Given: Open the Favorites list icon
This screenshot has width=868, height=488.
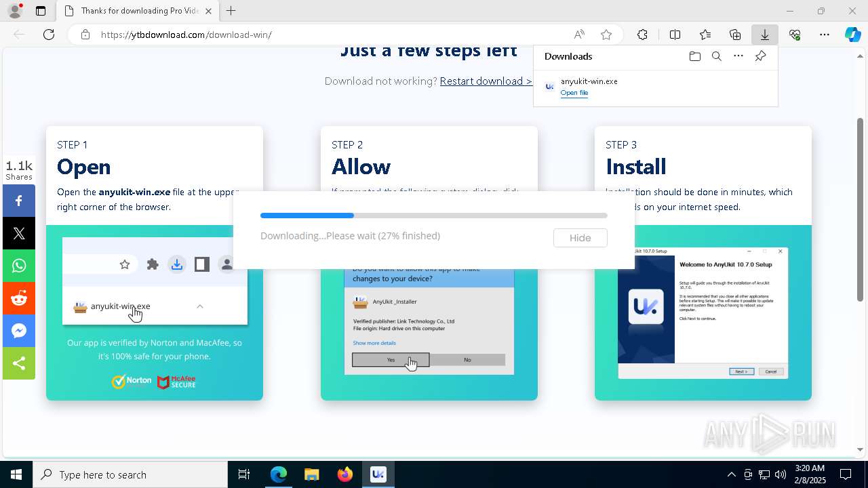Looking at the screenshot, I should pyautogui.click(x=705, y=35).
